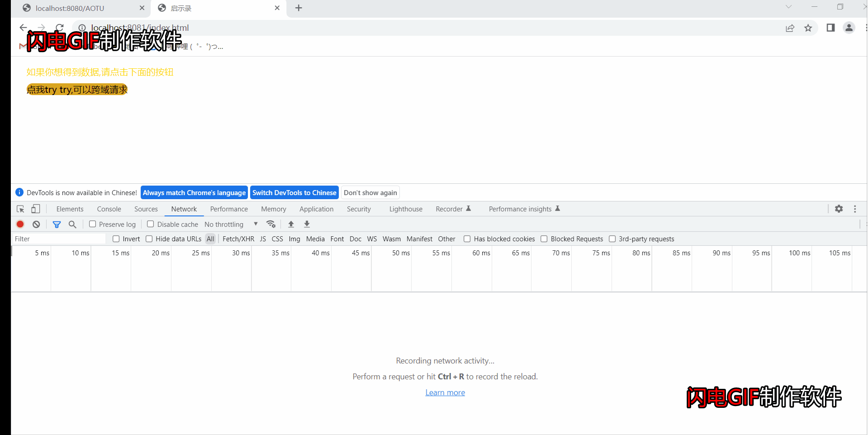Filter requests by Media

(x=315, y=239)
